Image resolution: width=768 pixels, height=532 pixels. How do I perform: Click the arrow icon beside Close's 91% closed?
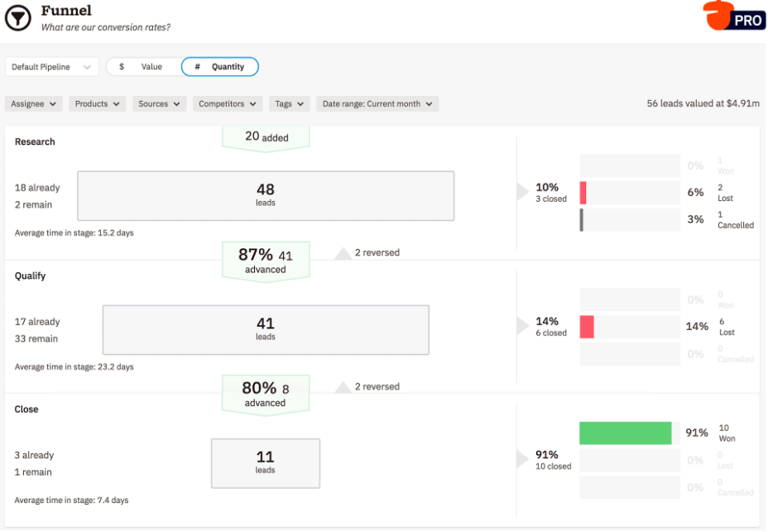(521, 460)
